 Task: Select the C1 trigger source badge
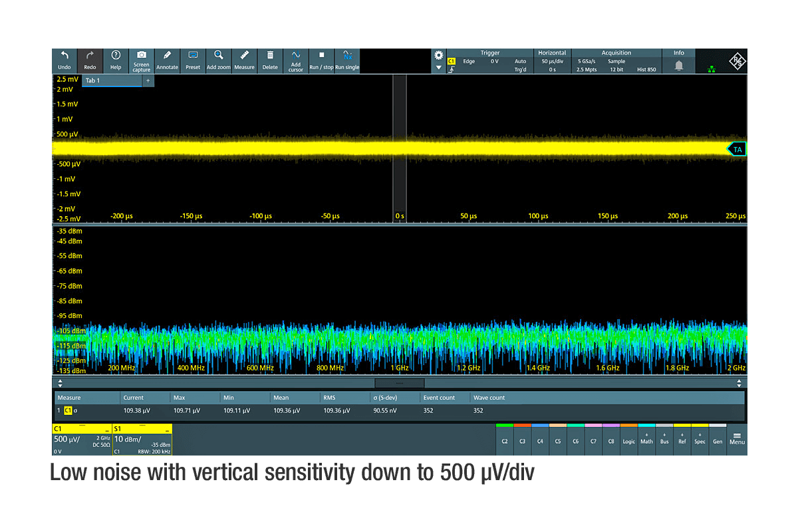point(452,61)
